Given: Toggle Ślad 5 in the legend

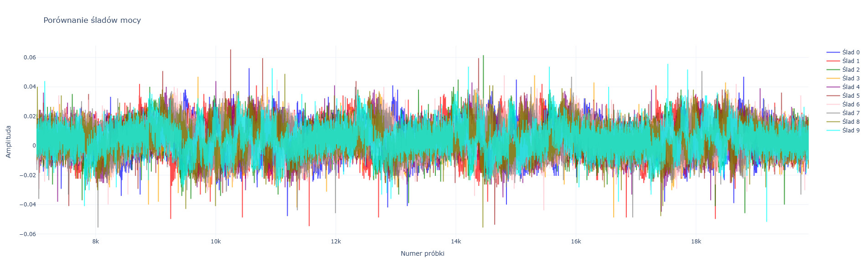Looking at the screenshot, I should (850, 96).
